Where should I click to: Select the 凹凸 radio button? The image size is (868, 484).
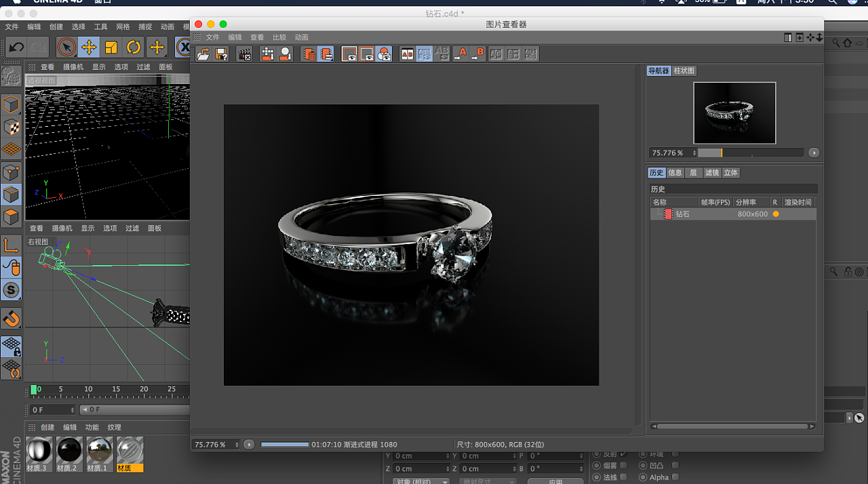click(x=643, y=466)
